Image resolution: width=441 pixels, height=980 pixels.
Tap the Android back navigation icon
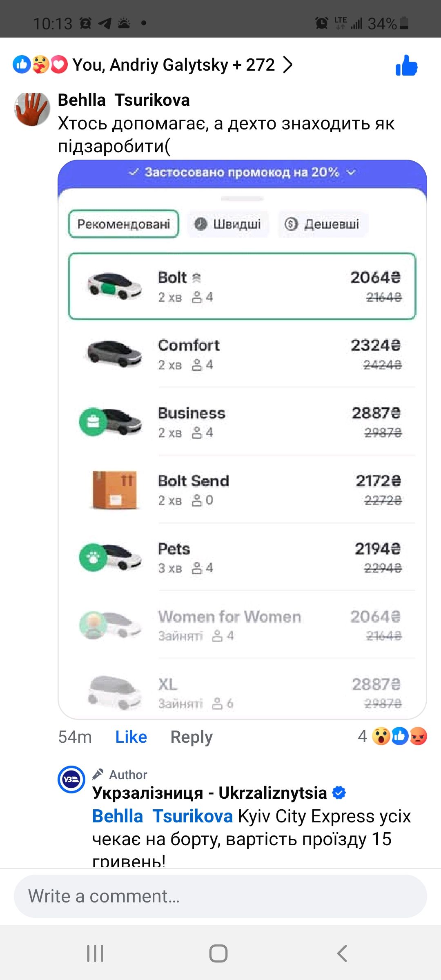click(x=342, y=953)
